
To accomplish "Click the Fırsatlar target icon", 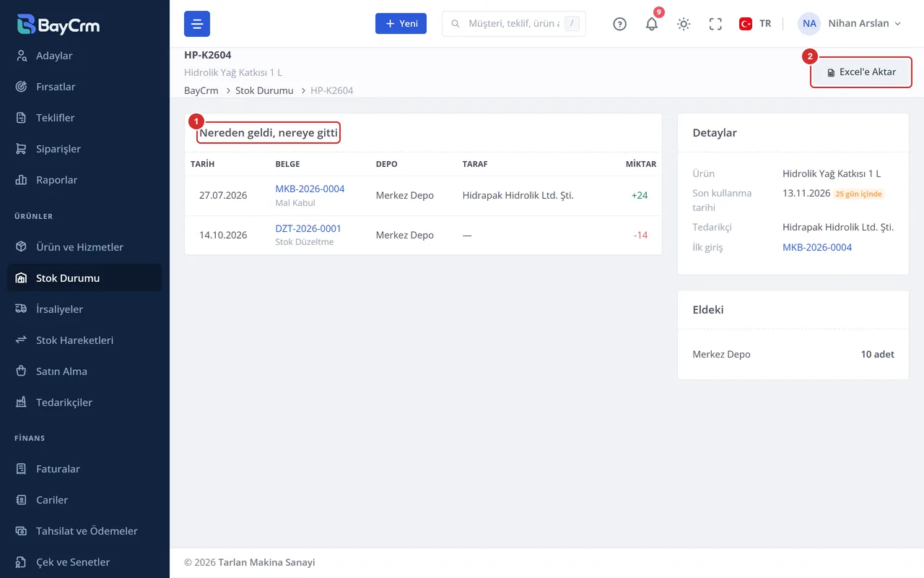I will pyautogui.click(x=22, y=87).
